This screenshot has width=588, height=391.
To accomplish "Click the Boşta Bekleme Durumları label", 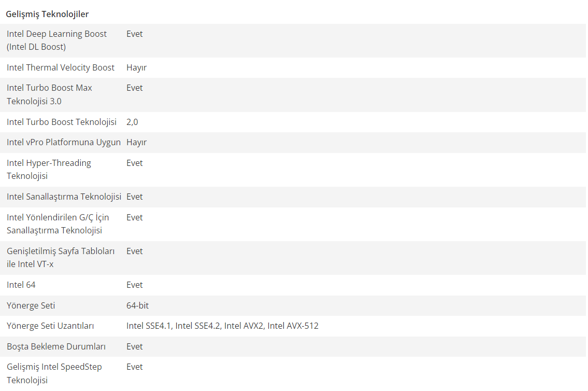I will click(56, 346).
